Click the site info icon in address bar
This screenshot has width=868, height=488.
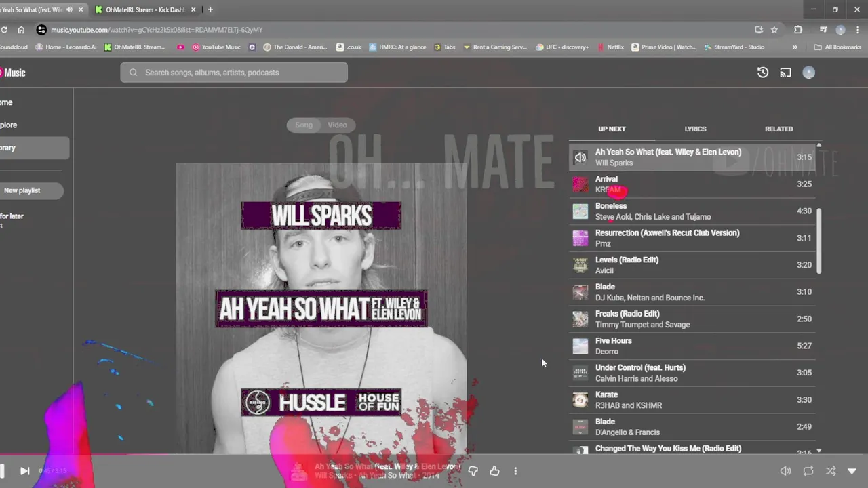41,30
